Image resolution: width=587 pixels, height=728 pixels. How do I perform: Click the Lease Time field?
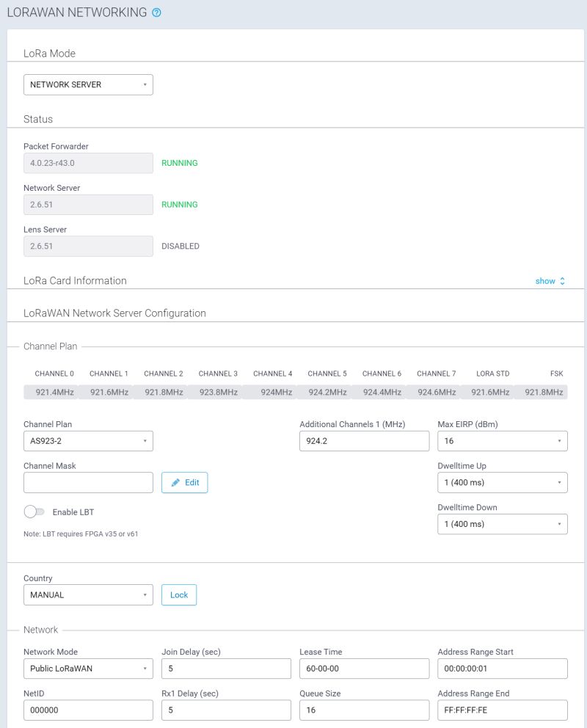(x=364, y=668)
